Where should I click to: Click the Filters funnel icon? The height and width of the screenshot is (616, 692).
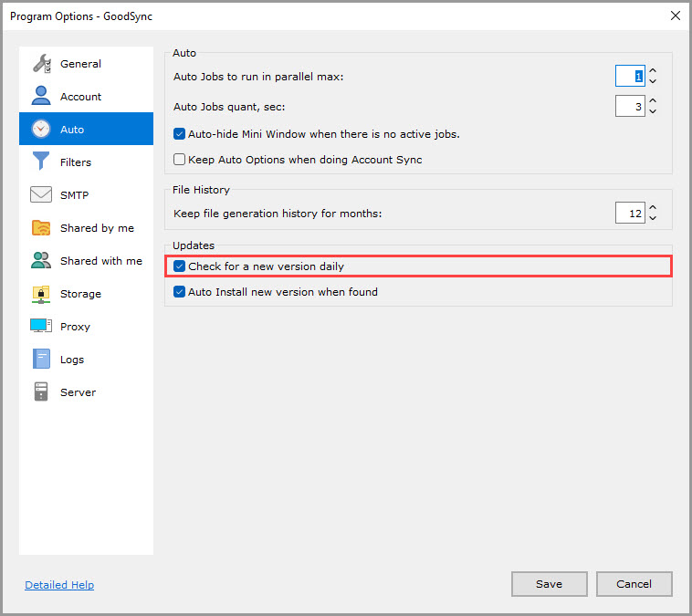(41, 161)
